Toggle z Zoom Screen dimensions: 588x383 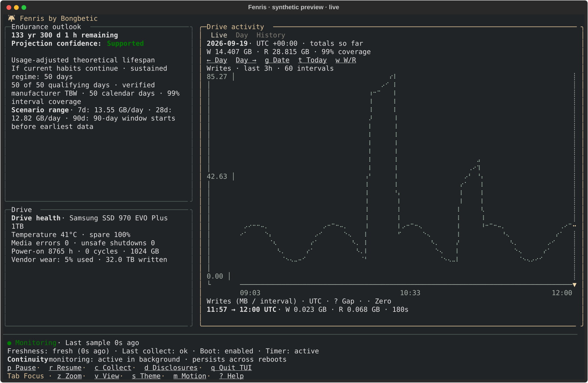click(x=69, y=376)
